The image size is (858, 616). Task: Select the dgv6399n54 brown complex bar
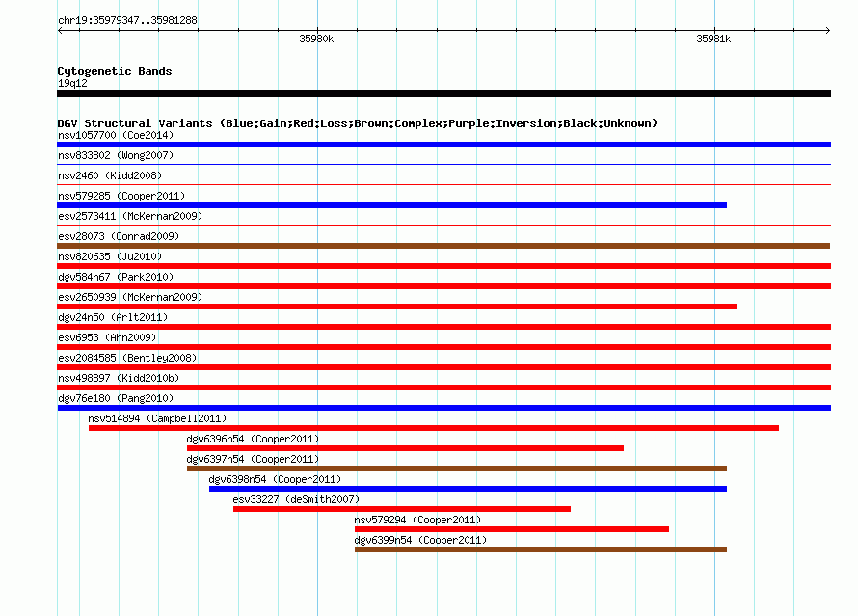(541, 549)
